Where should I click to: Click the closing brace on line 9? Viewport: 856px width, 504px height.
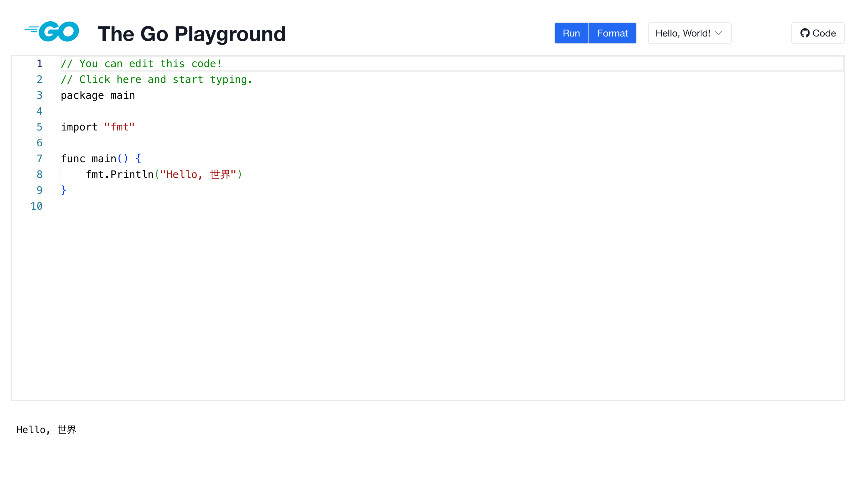coord(63,190)
